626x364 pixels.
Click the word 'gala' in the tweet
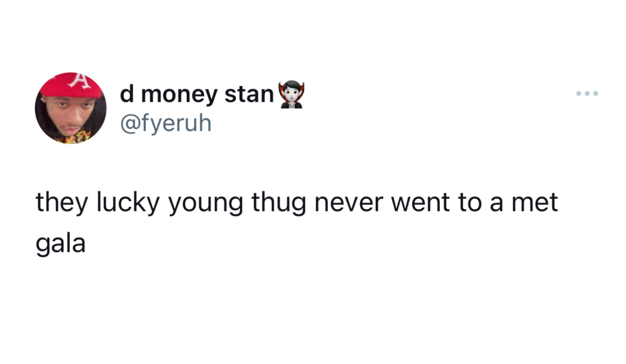pos(61,245)
